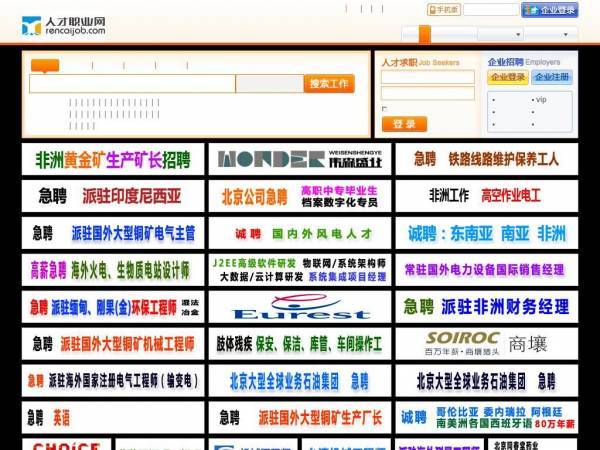Click the orange 登录 login button

click(404, 124)
